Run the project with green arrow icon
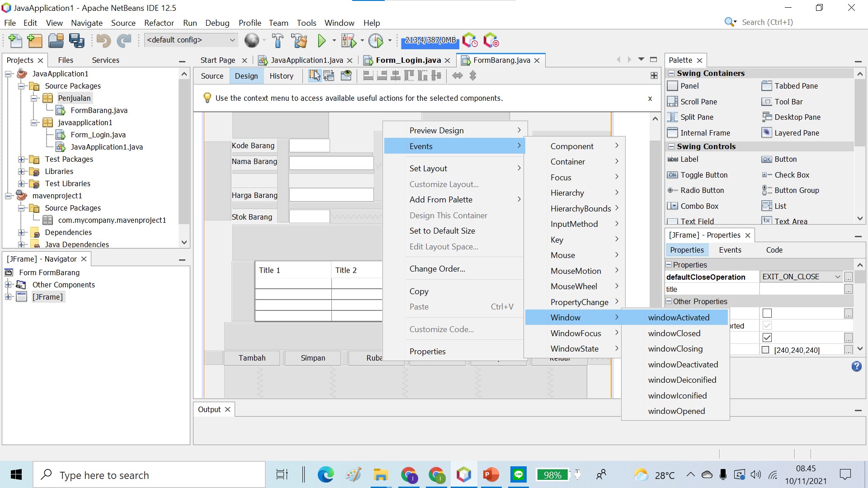The width and height of the screenshot is (868, 488). pos(322,40)
